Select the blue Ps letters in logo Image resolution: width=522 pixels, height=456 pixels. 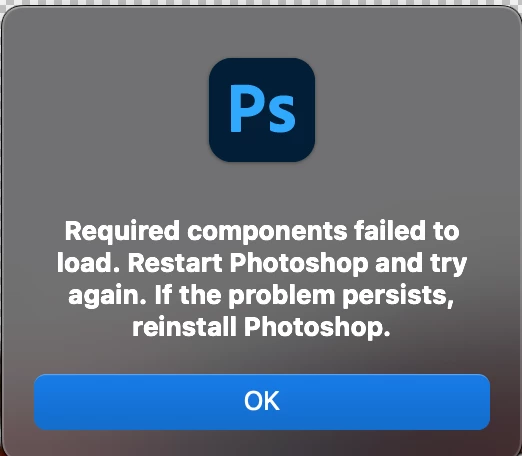coord(262,109)
